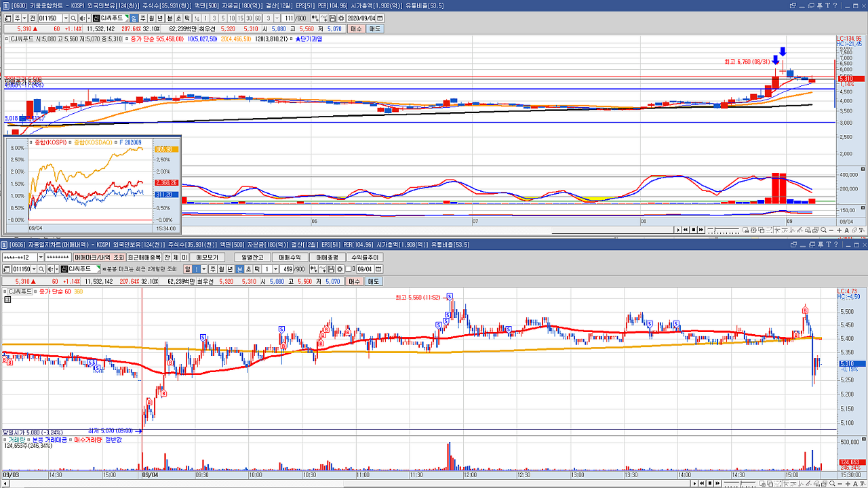
Task: Open 수익률추이 tab in the bottom window
Action: [x=365, y=258]
